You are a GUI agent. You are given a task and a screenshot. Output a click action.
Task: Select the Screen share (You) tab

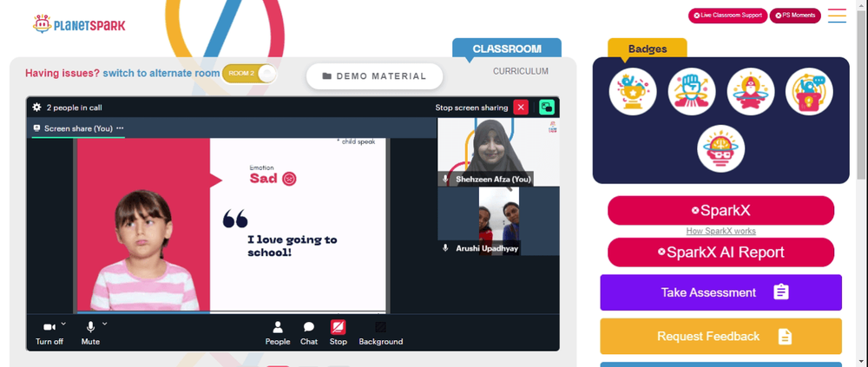(x=78, y=128)
